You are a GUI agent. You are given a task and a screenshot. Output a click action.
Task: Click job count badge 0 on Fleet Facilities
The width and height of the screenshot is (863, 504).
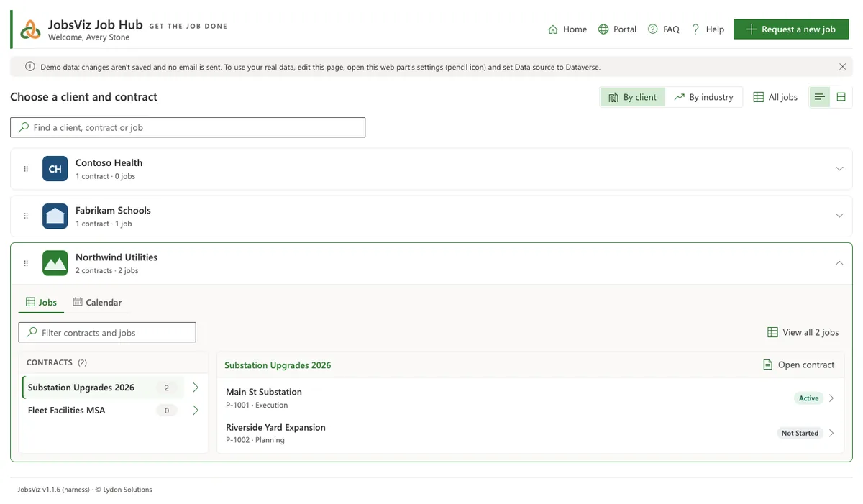(x=167, y=411)
